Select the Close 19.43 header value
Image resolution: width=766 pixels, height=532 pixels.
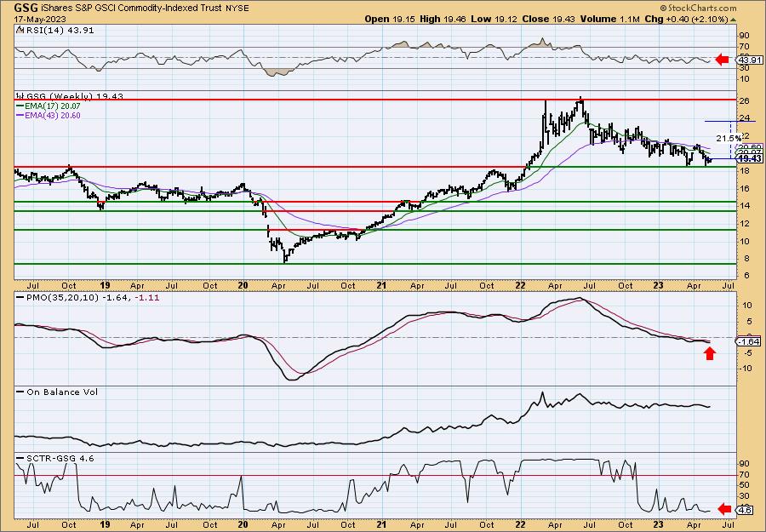(549, 19)
